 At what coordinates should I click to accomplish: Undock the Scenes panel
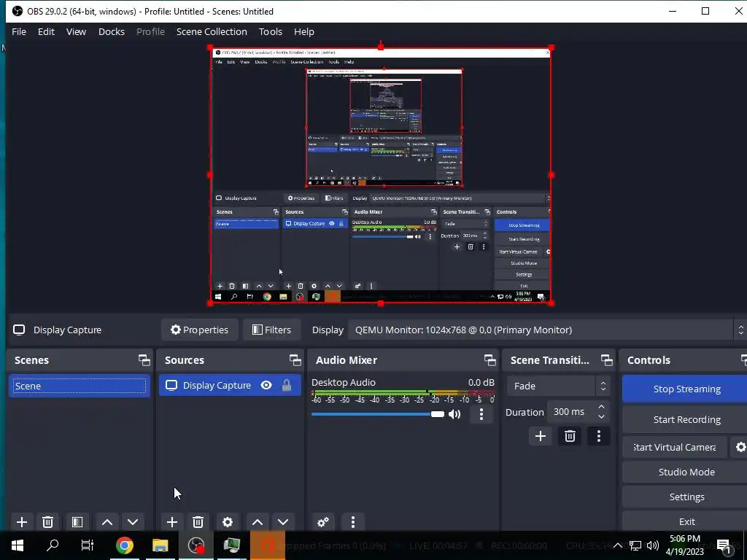click(x=144, y=360)
